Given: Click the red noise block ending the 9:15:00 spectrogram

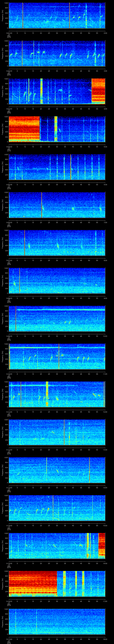Looking at the screenshot, I should pyautogui.click(x=102, y=546).
